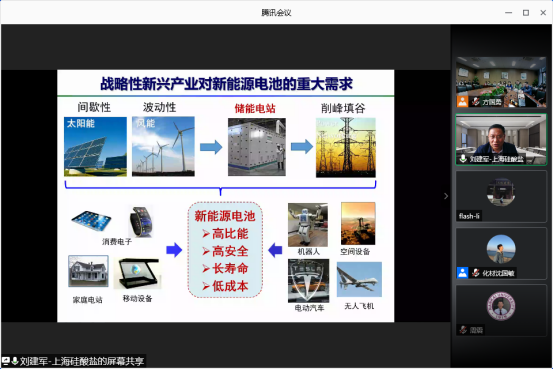Click the 刘建军-上海硅酸盐 name label on the video
This screenshot has width=553, height=369.
click(496, 159)
